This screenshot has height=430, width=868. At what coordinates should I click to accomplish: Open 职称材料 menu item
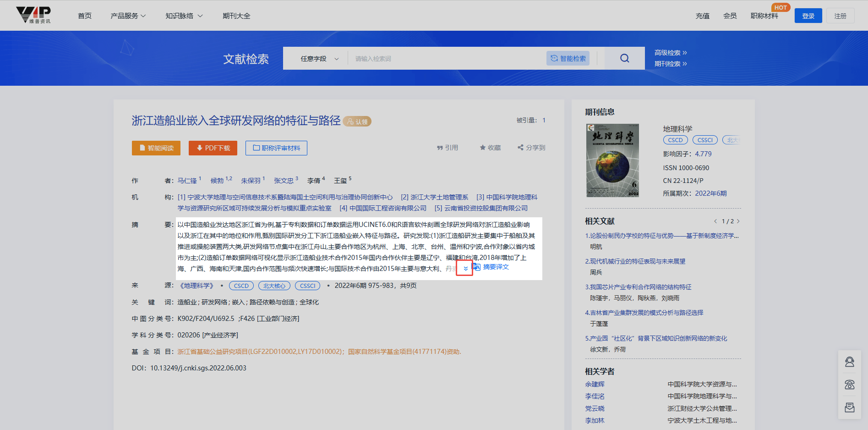(764, 16)
